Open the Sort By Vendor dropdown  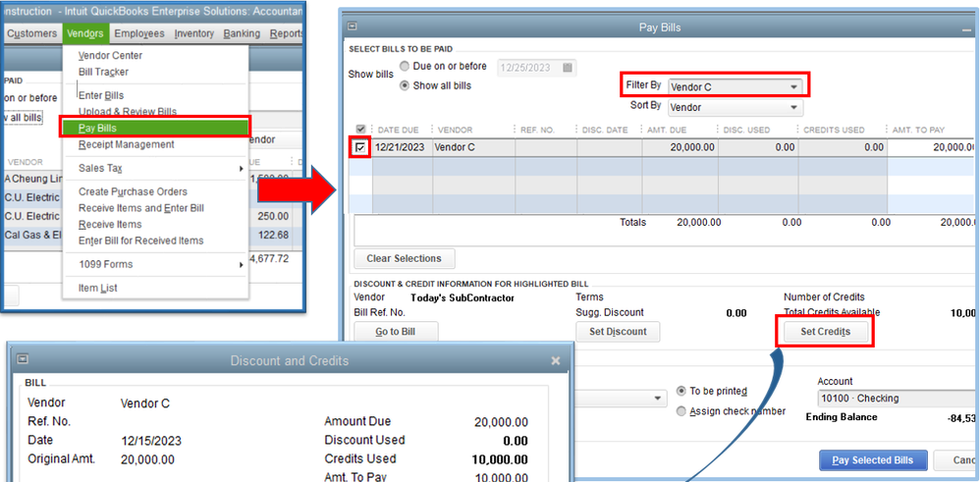click(735, 108)
